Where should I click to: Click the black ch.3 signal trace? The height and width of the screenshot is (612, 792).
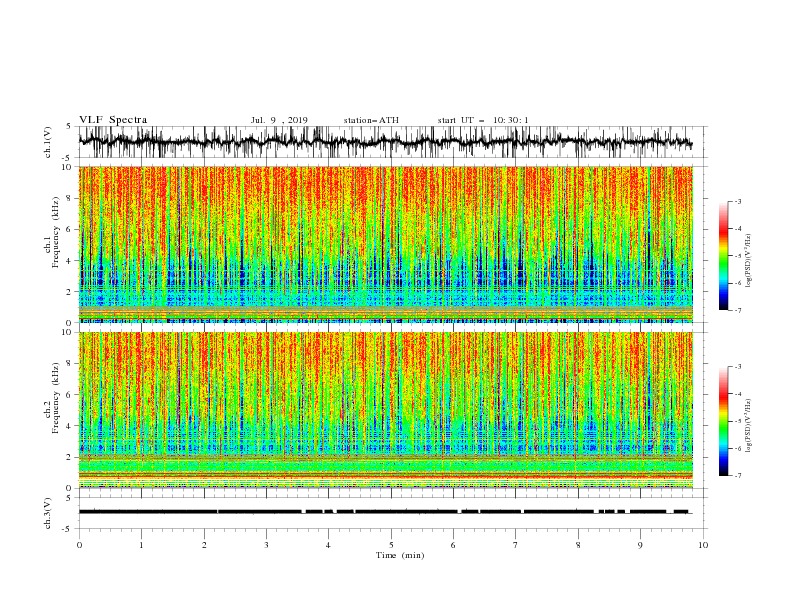pos(385,512)
